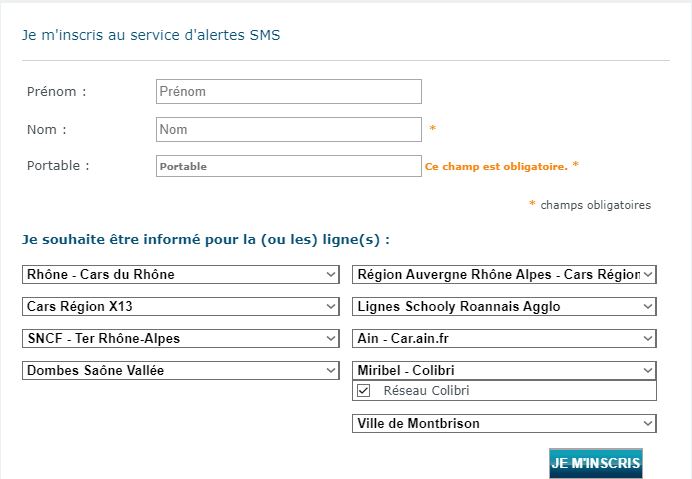The image size is (692, 479).
Task: Collapse the Miribel - Colibri dropdown
Action: tap(505, 370)
